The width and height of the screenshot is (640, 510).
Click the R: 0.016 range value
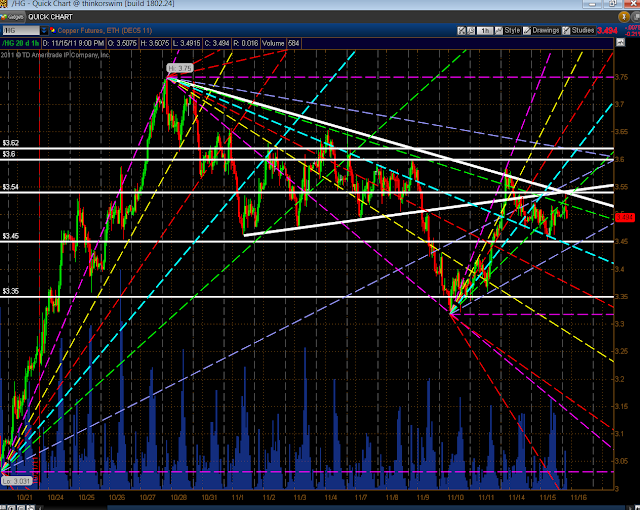pos(246,43)
